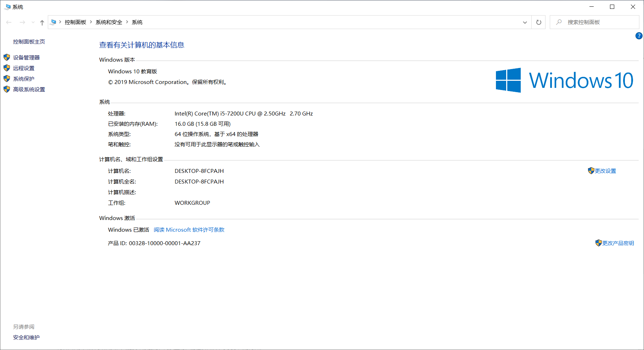Open 远程设置 link
Viewport: 644px width, 350px height.
[x=24, y=68]
